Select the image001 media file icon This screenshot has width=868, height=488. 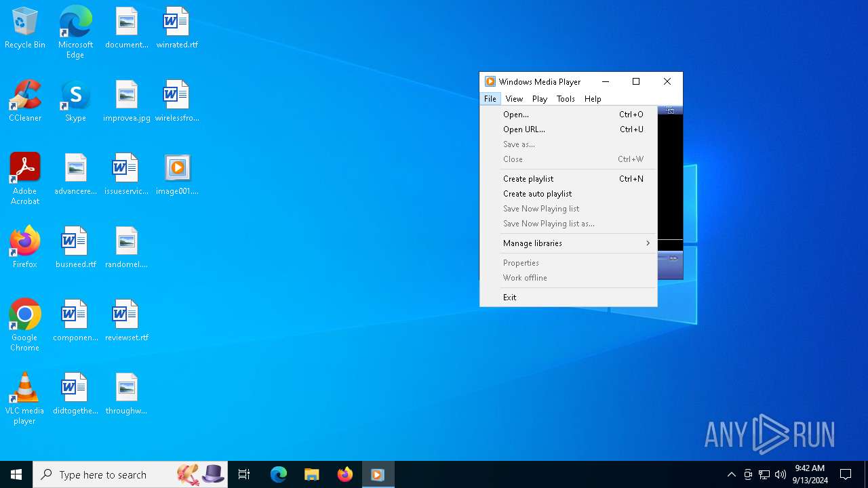click(x=177, y=175)
